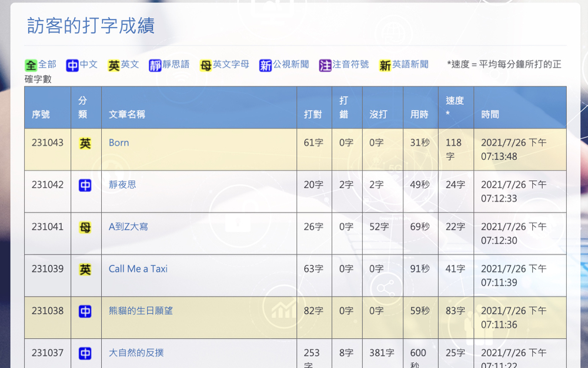The height and width of the screenshot is (368, 588).
Task: Filter by 中文 link
Action: pyautogui.click(x=89, y=65)
